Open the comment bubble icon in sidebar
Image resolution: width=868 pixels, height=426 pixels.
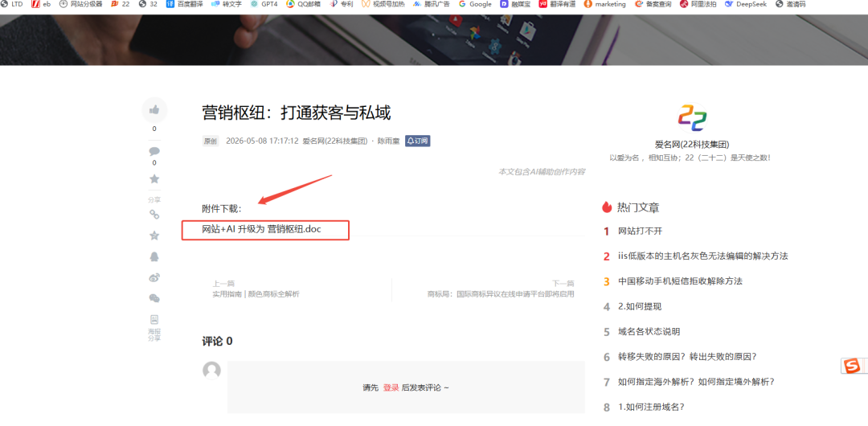coord(154,151)
